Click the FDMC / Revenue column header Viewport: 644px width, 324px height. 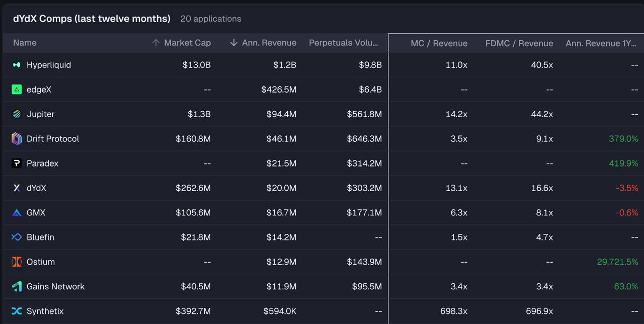click(519, 43)
